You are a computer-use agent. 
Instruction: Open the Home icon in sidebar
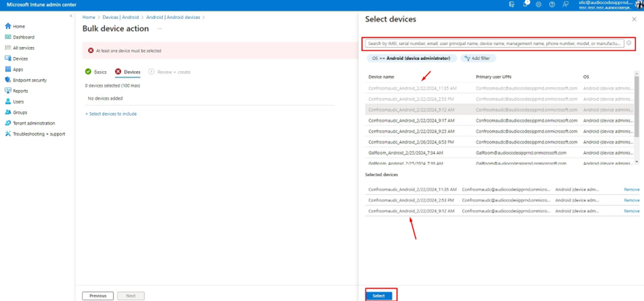point(8,26)
